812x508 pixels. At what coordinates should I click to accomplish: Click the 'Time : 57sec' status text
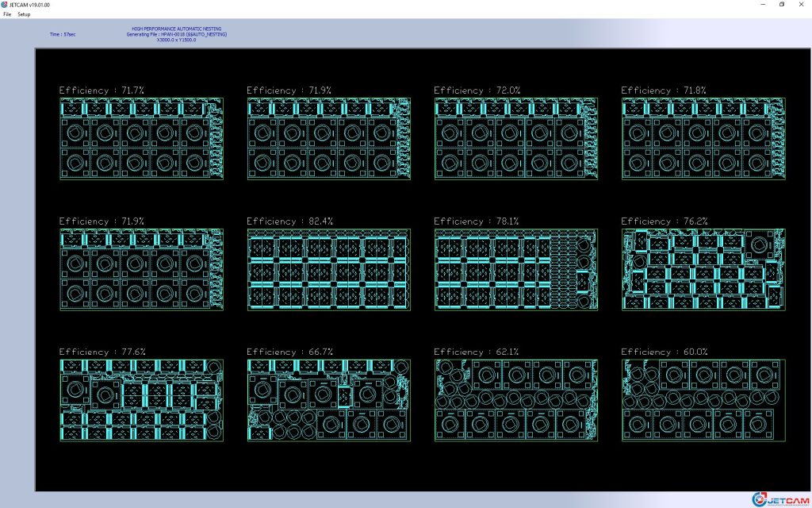point(63,34)
